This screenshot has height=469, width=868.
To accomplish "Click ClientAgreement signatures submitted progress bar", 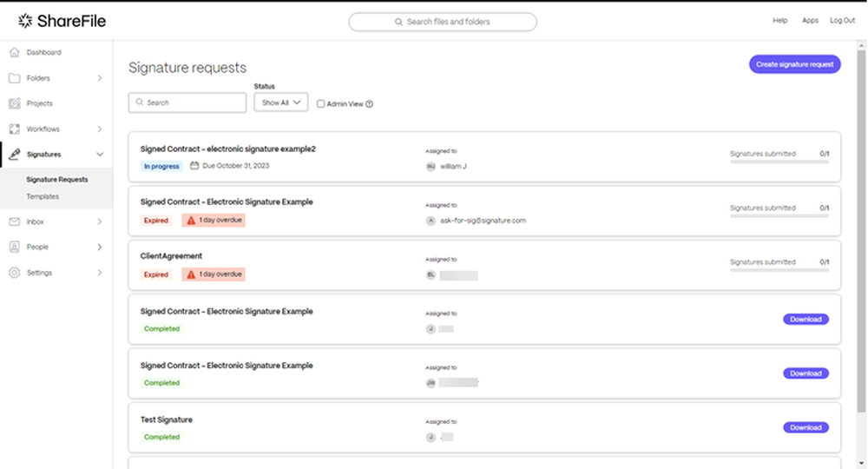I will 779,270.
